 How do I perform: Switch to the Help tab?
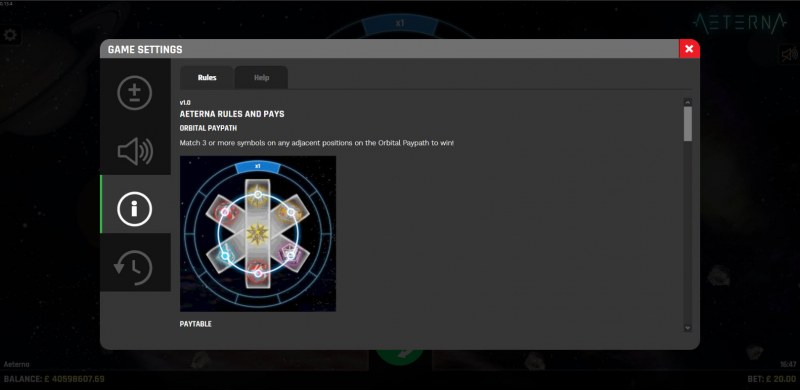pos(261,78)
